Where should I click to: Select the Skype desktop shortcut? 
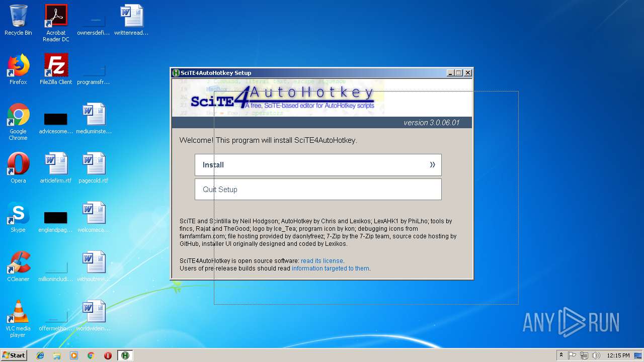tap(18, 217)
